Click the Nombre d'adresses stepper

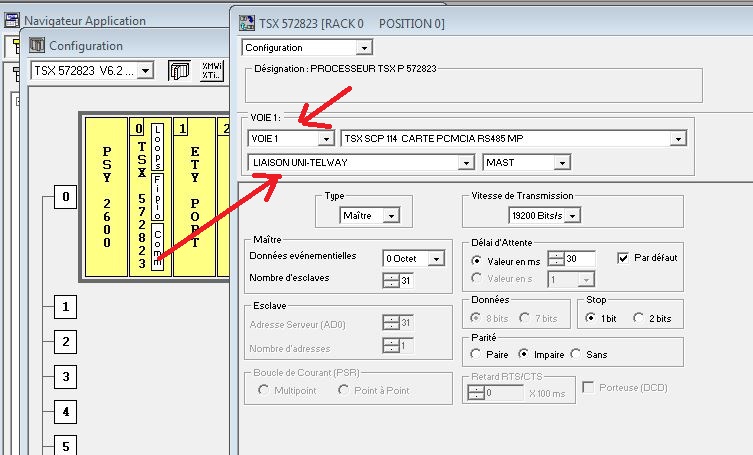[391, 345]
